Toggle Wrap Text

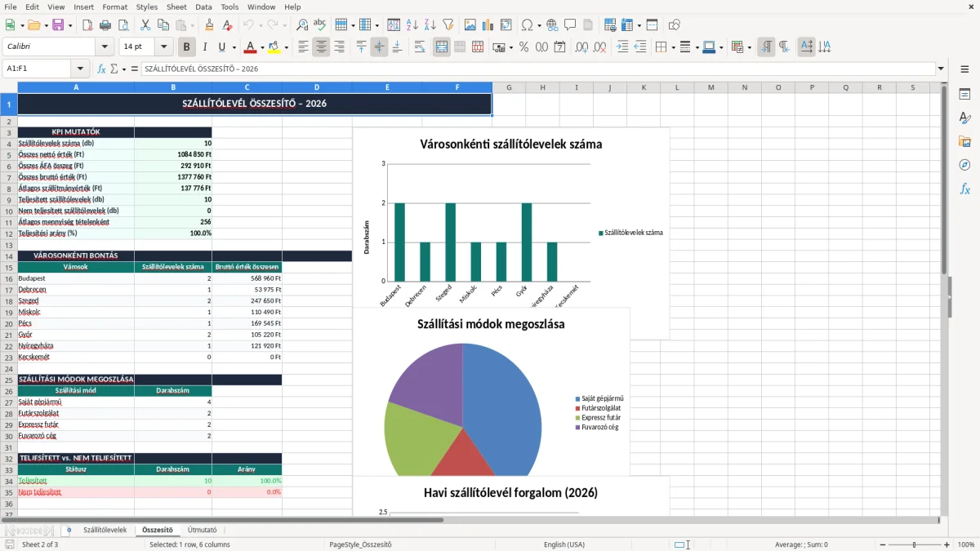click(419, 47)
